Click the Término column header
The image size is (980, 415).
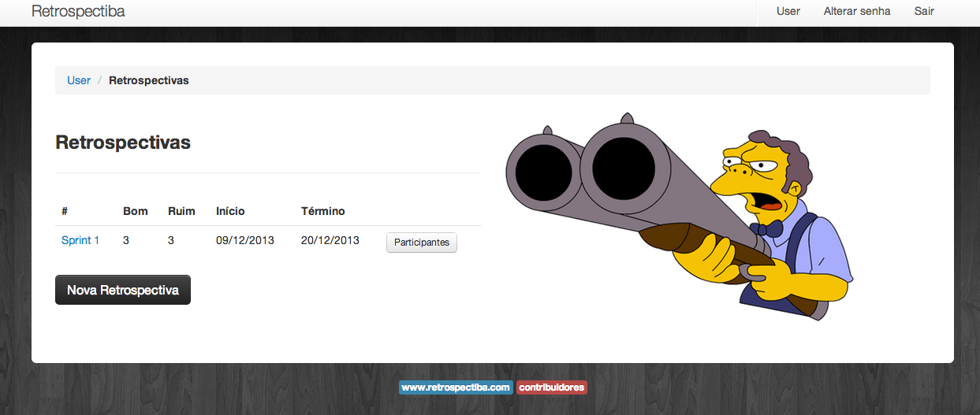[x=323, y=211]
